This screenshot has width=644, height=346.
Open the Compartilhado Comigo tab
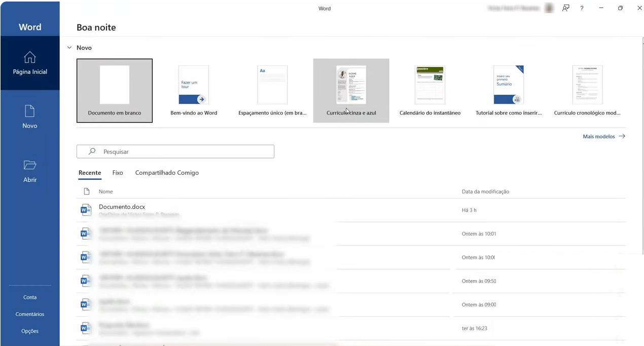(167, 173)
